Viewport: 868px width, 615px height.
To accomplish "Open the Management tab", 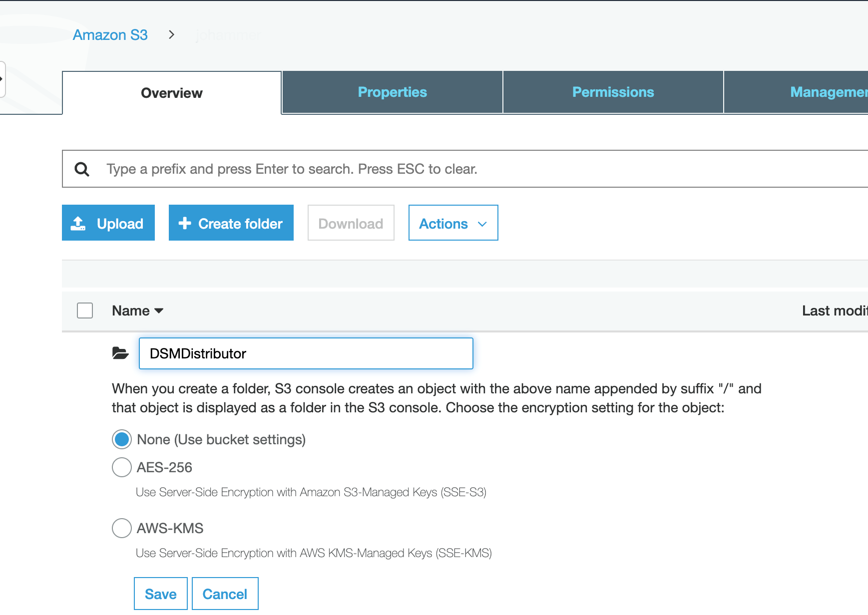I will click(796, 92).
